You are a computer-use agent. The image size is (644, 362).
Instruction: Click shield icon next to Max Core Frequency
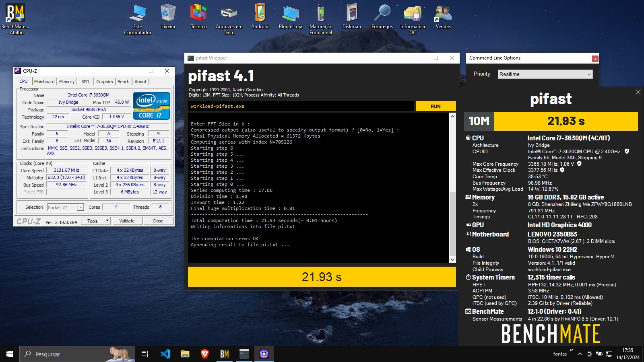579,164
